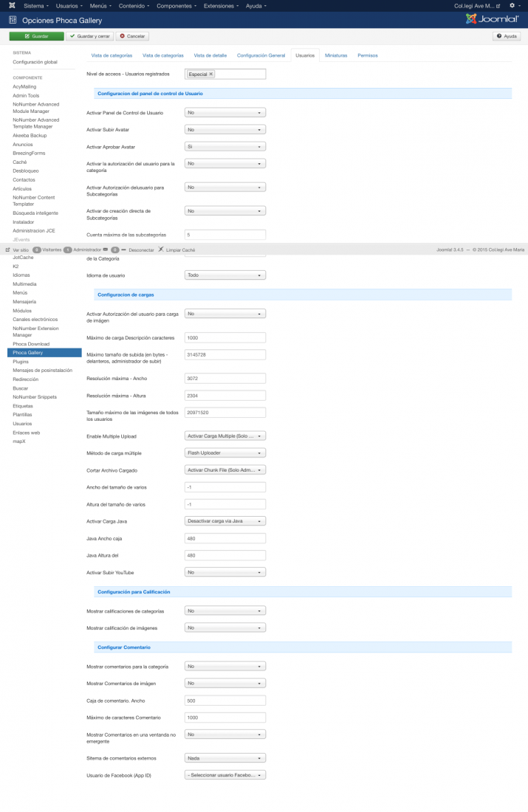Open mapX in sidebar
The image size is (528, 812).
pyautogui.click(x=18, y=441)
